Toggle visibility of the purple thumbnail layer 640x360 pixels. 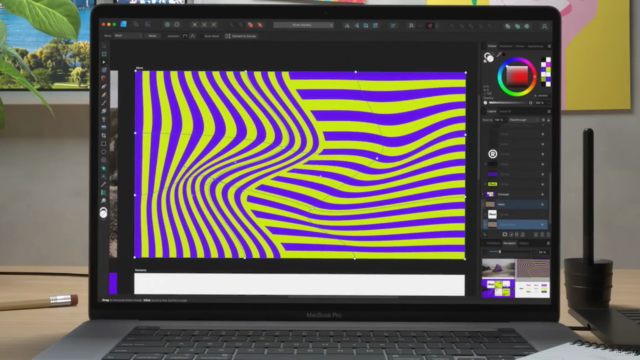pyautogui.click(x=543, y=174)
